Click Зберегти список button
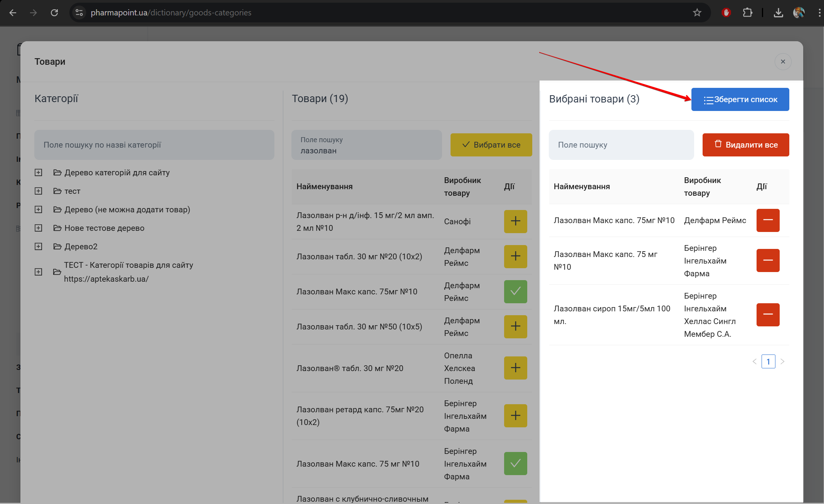Image resolution: width=824 pixels, height=504 pixels. (740, 99)
